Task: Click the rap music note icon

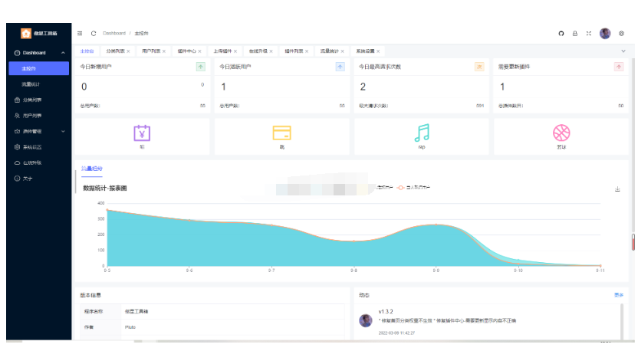Action: coord(422,133)
